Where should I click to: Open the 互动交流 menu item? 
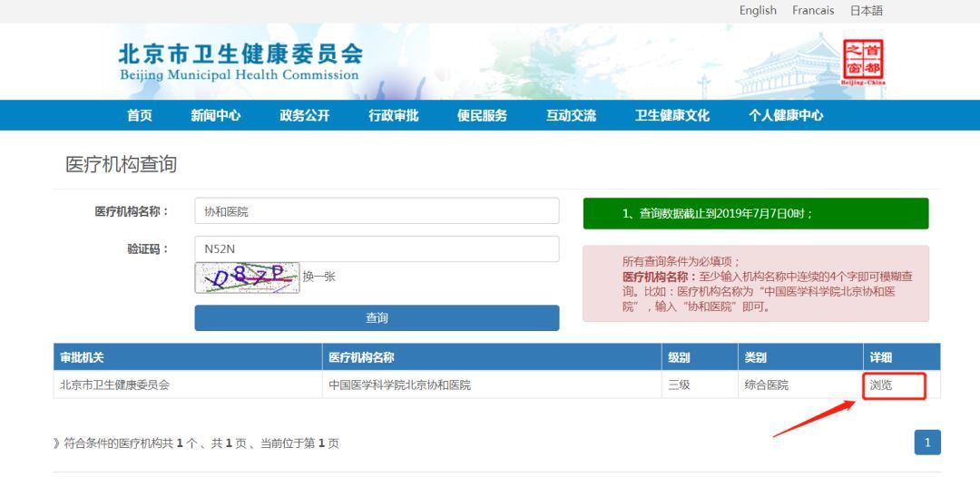point(572,115)
